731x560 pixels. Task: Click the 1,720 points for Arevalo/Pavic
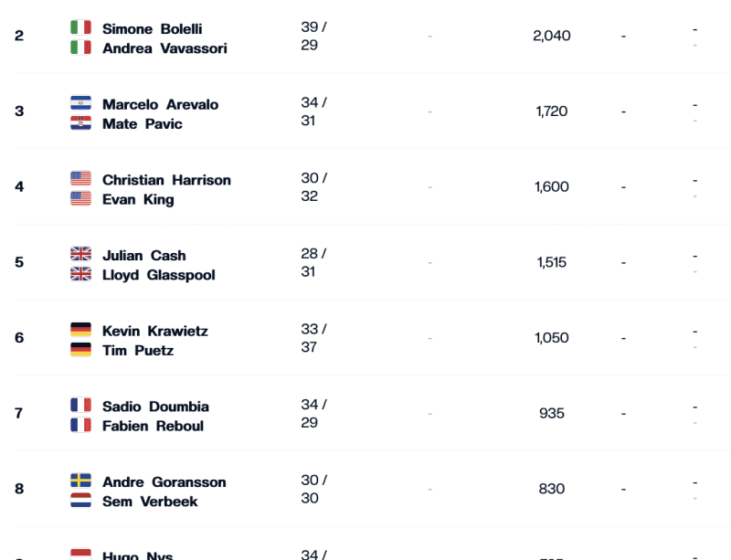pos(552,111)
